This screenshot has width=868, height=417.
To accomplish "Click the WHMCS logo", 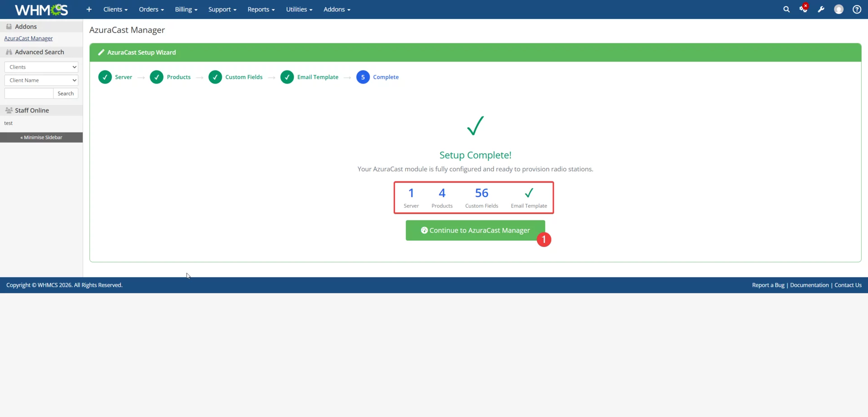I will point(41,9).
